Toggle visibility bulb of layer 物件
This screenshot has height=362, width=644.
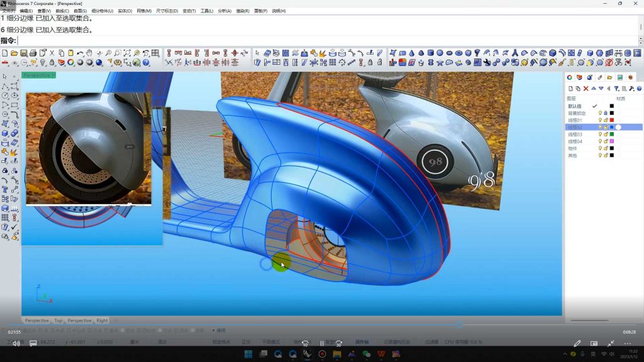click(600, 148)
